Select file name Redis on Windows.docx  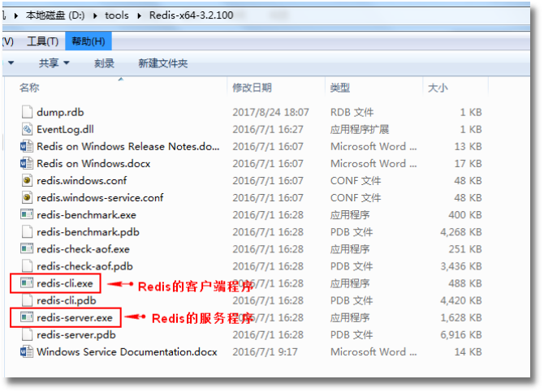coord(93,163)
